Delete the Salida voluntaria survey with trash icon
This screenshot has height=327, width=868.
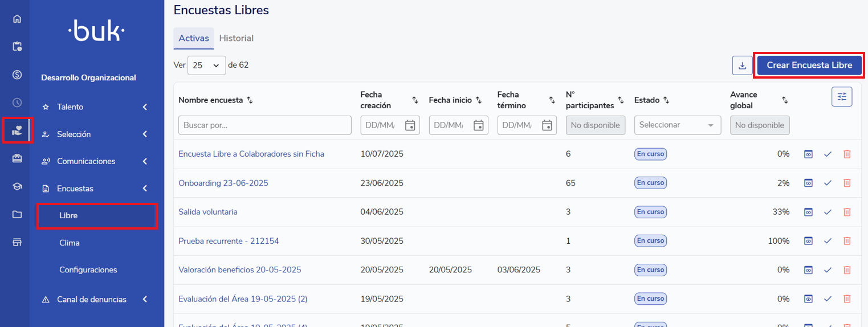pos(846,212)
